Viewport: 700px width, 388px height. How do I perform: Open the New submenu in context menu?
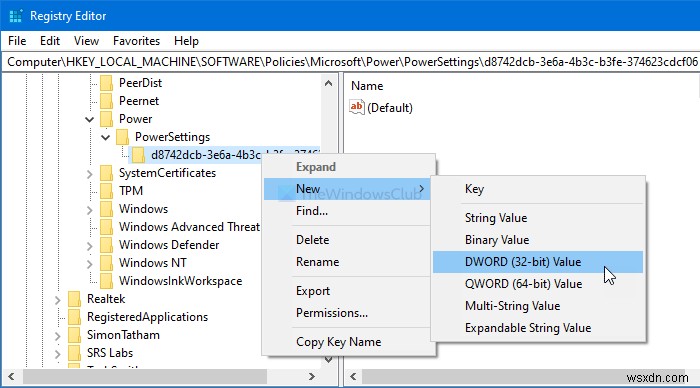coord(347,189)
